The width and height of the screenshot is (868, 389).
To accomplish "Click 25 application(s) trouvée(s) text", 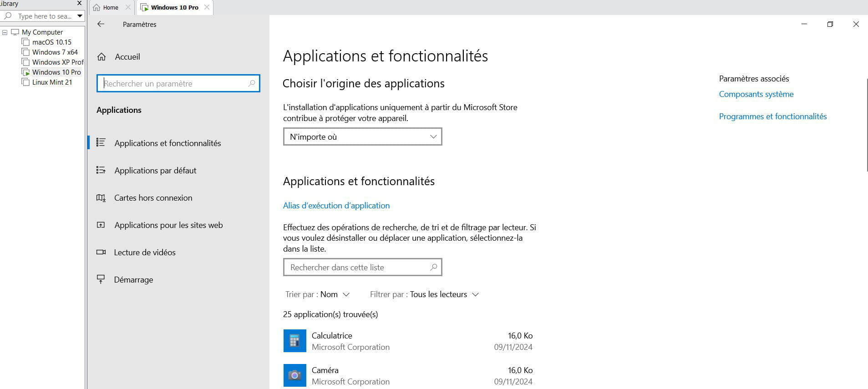I will (x=330, y=314).
